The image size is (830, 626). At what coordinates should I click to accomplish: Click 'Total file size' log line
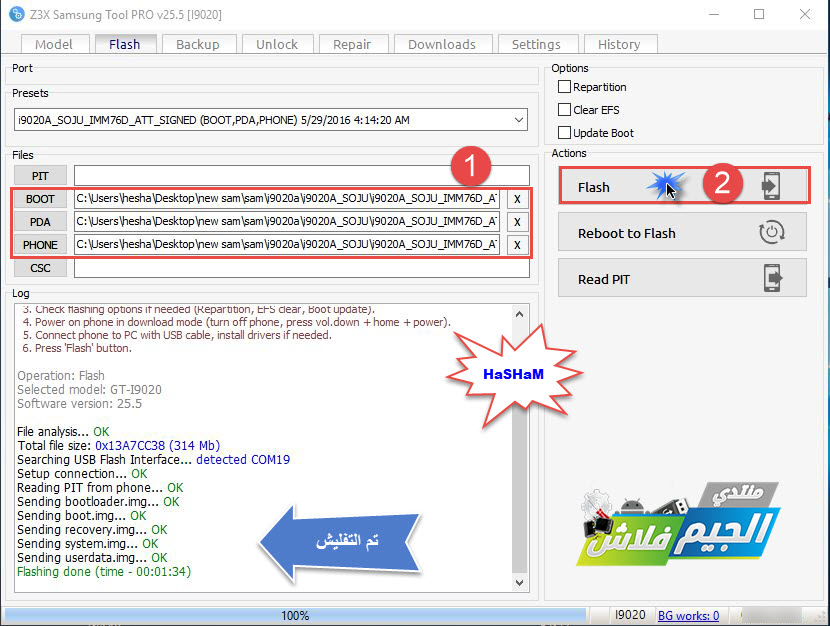[x=118, y=446]
